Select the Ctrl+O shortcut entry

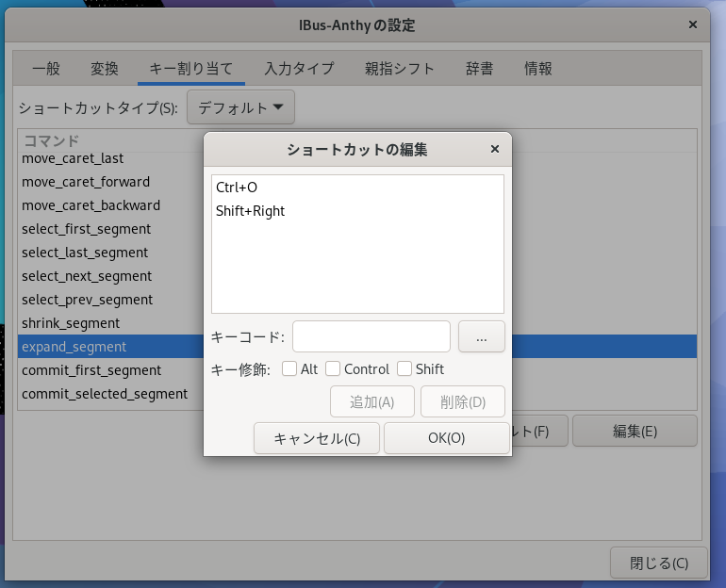(357, 188)
